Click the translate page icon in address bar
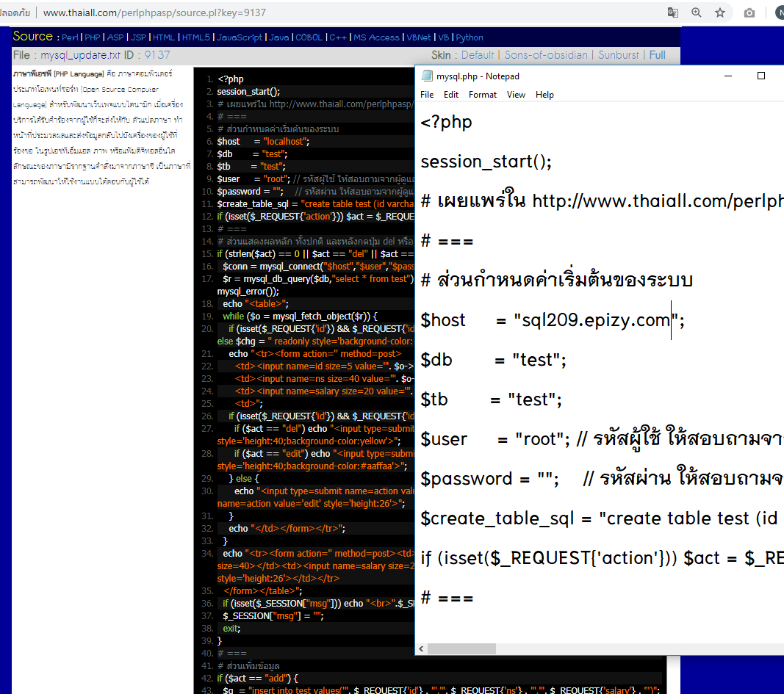Viewport: 784px width, 694px height. (672, 12)
